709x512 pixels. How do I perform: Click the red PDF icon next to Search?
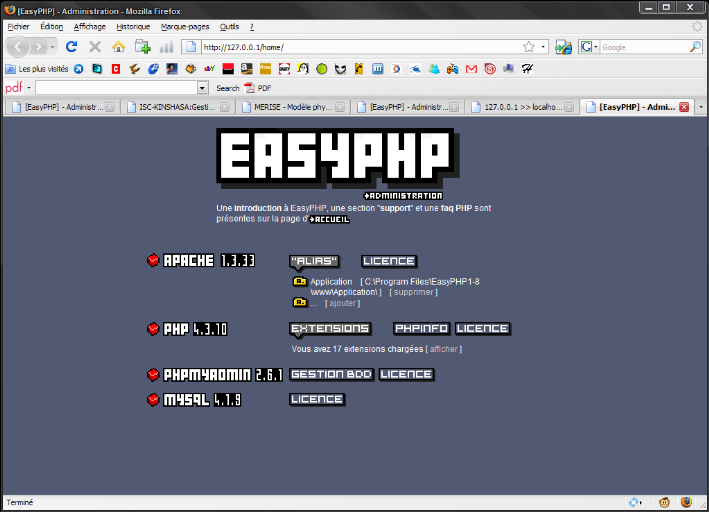(x=249, y=88)
